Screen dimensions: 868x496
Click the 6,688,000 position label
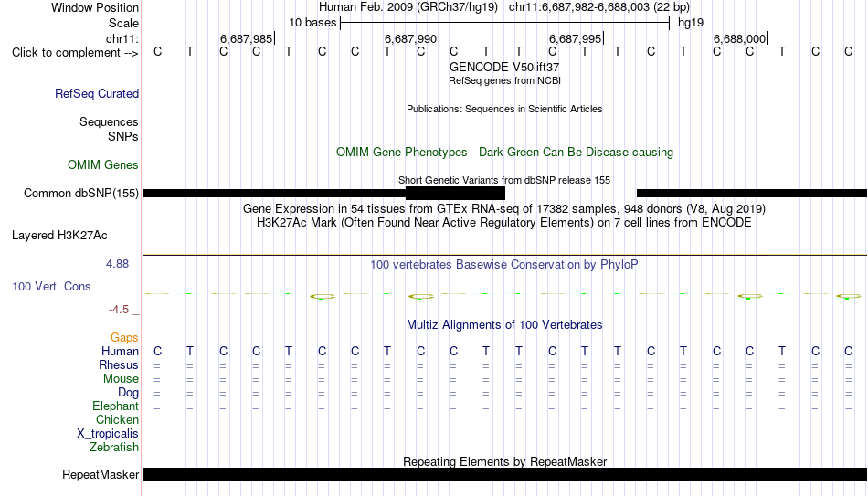click(739, 38)
